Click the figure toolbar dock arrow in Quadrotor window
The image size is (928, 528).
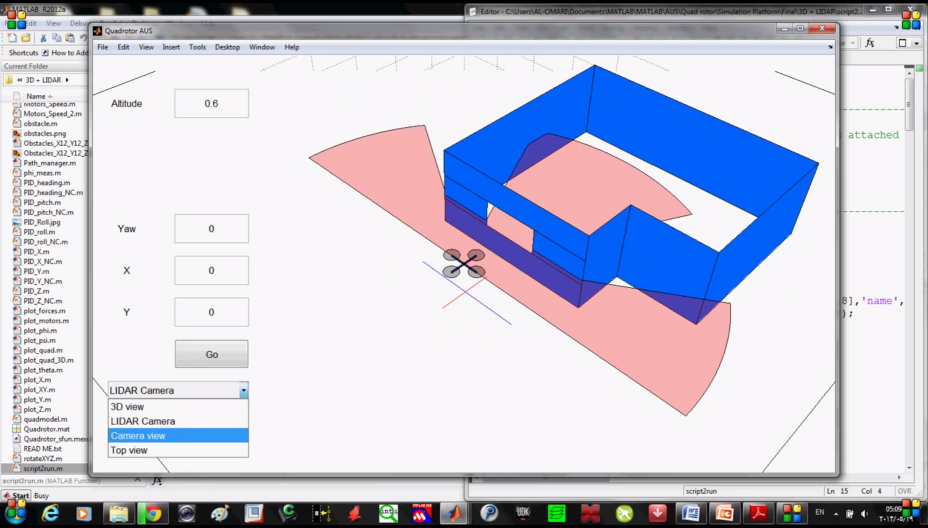pos(830,47)
